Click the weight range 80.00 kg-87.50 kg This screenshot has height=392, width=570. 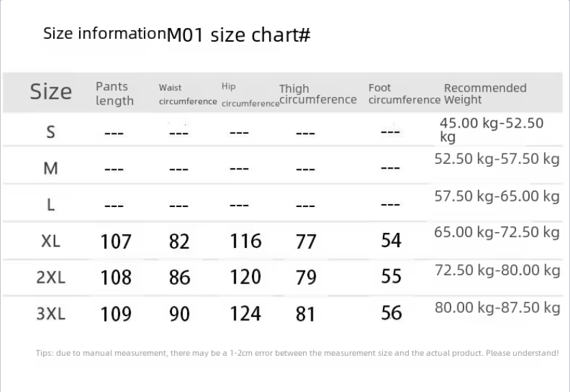coord(497,307)
